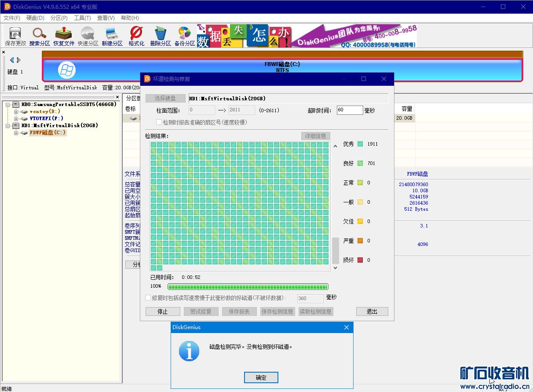Click the 保存报表 button
Viewport: 533px width, 392px height.
pos(239,311)
